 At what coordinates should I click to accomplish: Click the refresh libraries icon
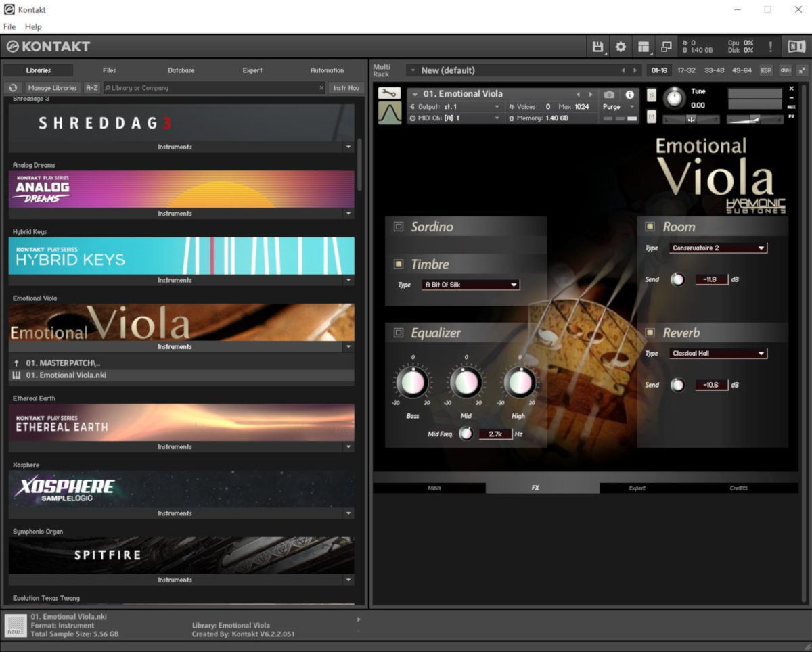(13, 88)
